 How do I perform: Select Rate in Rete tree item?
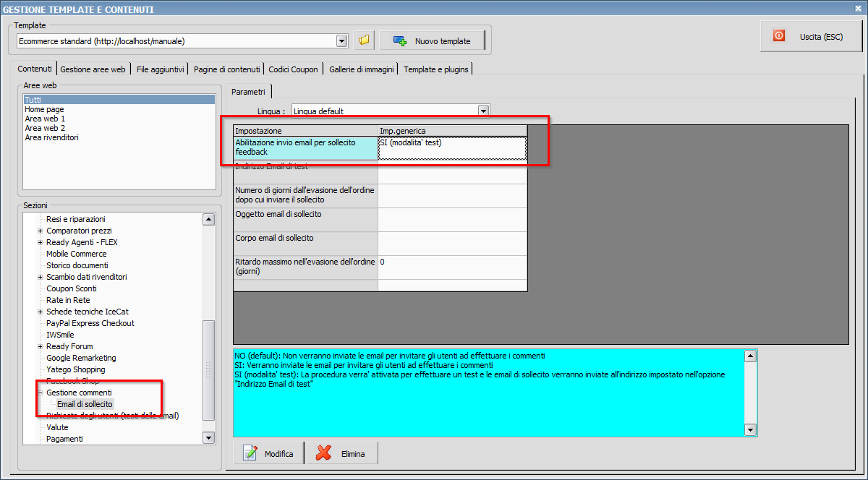(68, 300)
